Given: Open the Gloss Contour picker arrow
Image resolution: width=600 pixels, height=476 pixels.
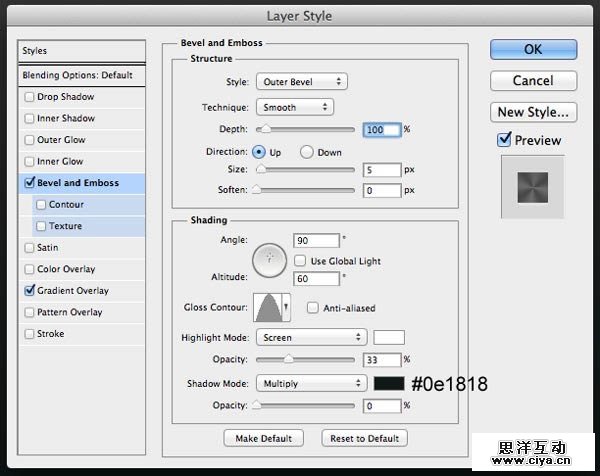Looking at the screenshot, I should pos(287,307).
